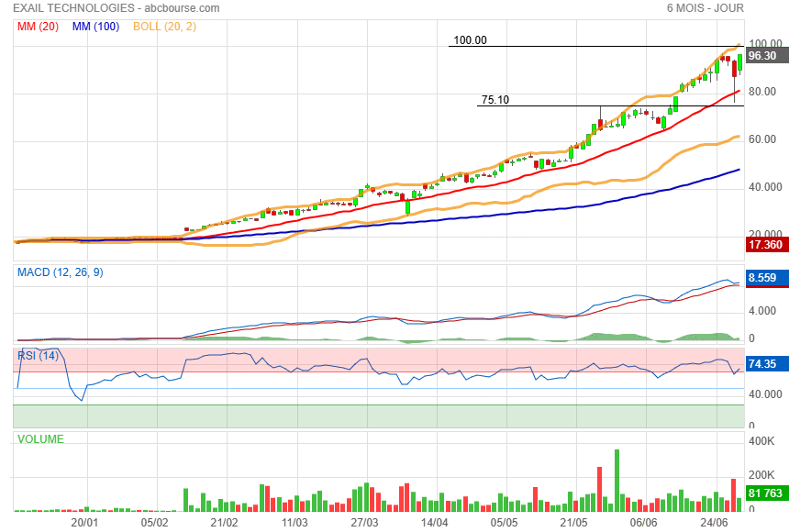Image resolution: width=789 pixels, height=532 pixels.
Task: Click the 60.00 price axis value
Action: click(762, 139)
